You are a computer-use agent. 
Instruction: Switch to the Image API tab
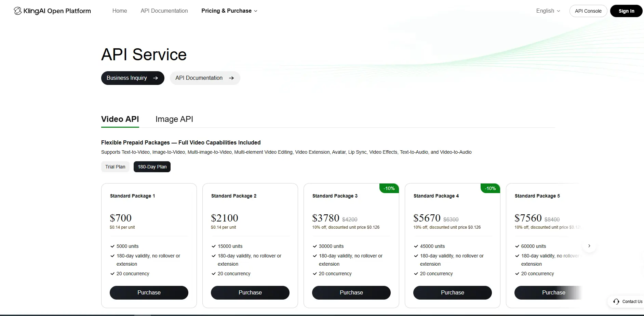174,119
